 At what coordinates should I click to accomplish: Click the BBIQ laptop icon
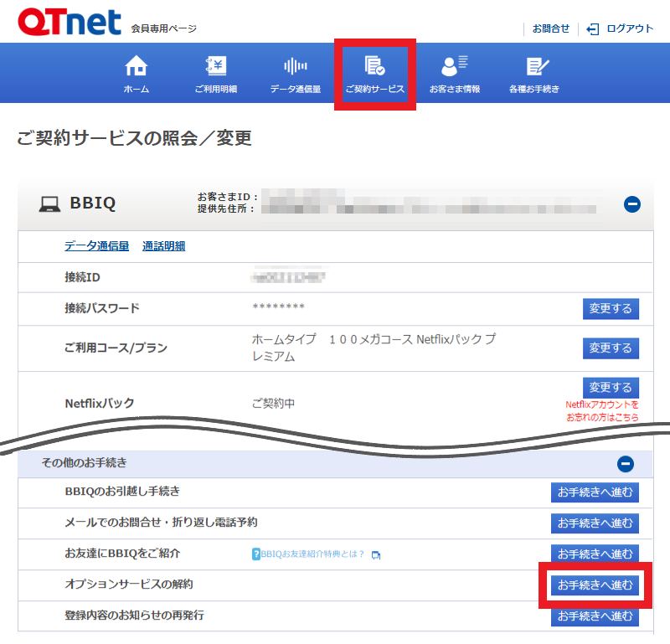[49, 204]
